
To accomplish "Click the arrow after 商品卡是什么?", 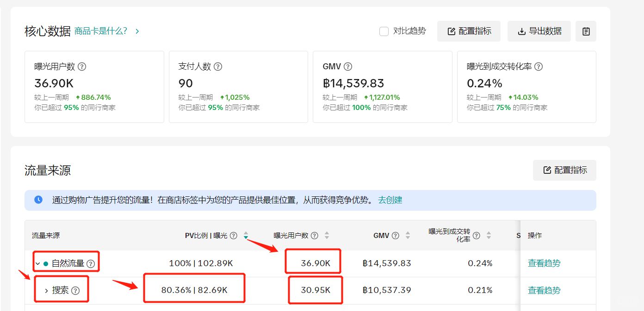I will [137, 31].
